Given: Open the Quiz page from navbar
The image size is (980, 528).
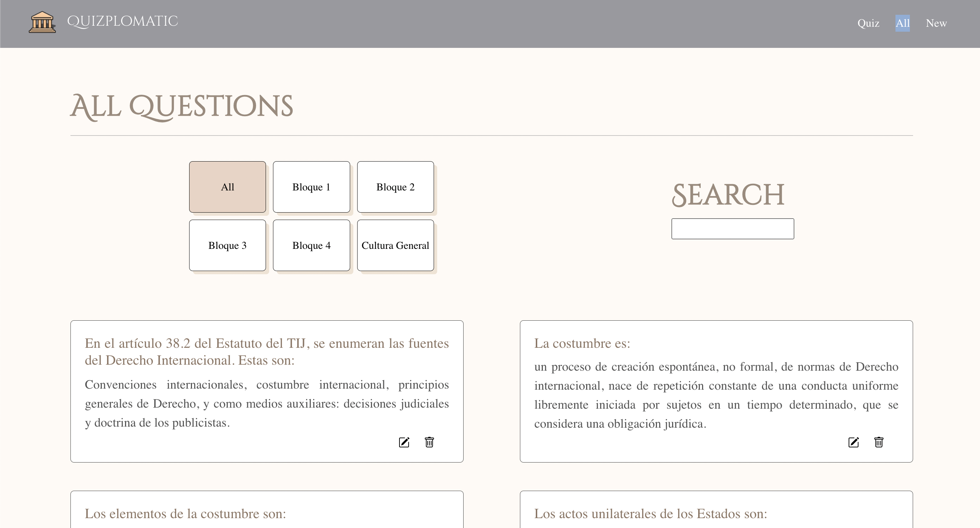Looking at the screenshot, I should coord(868,23).
